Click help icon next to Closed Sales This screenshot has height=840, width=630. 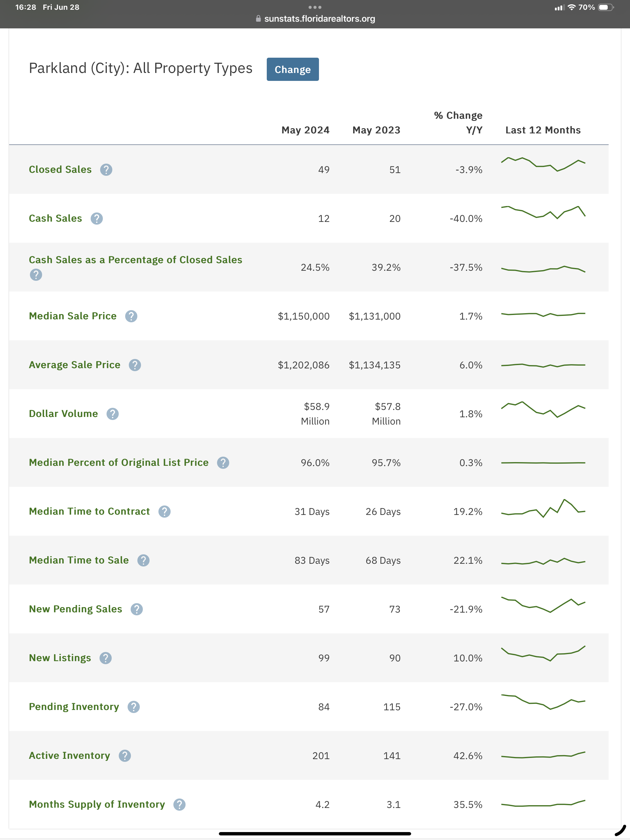(x=106, y=169)
